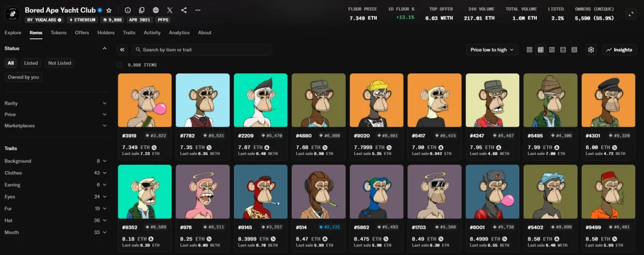Image resolution: width=644 pixels, height=255 pixels.
Task: Click the Bored Ape Yacht Club logo avatar
Action: coord(12,14)
